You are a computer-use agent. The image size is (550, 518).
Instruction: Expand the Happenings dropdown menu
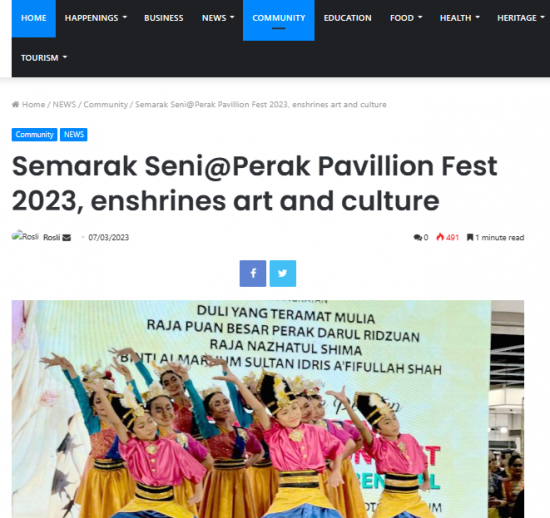96,18
